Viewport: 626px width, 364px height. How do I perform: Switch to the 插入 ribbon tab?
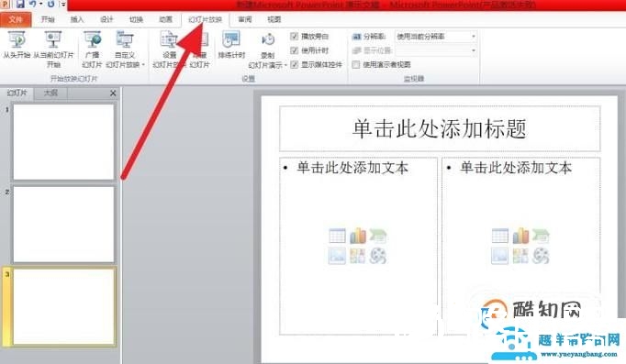point(77,19)
